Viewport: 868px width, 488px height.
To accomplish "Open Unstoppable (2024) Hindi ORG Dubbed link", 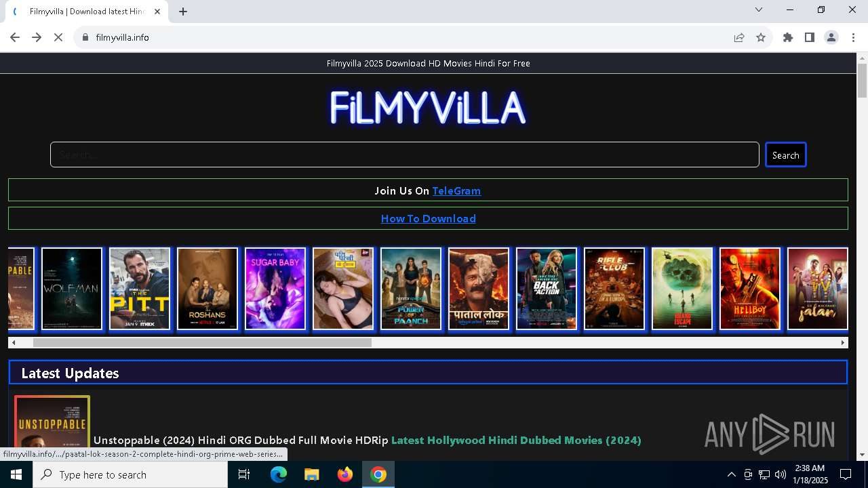I will pos(241,441).
